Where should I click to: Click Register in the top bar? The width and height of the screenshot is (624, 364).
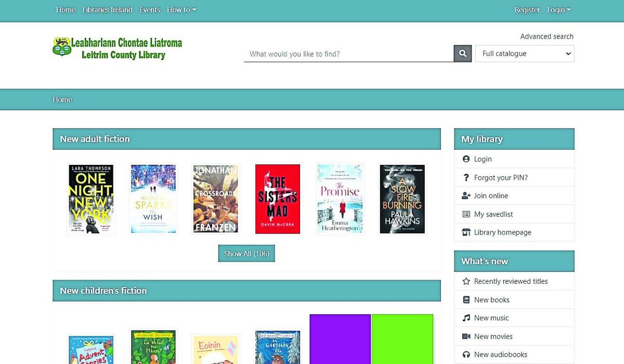[x=527, y=9]
